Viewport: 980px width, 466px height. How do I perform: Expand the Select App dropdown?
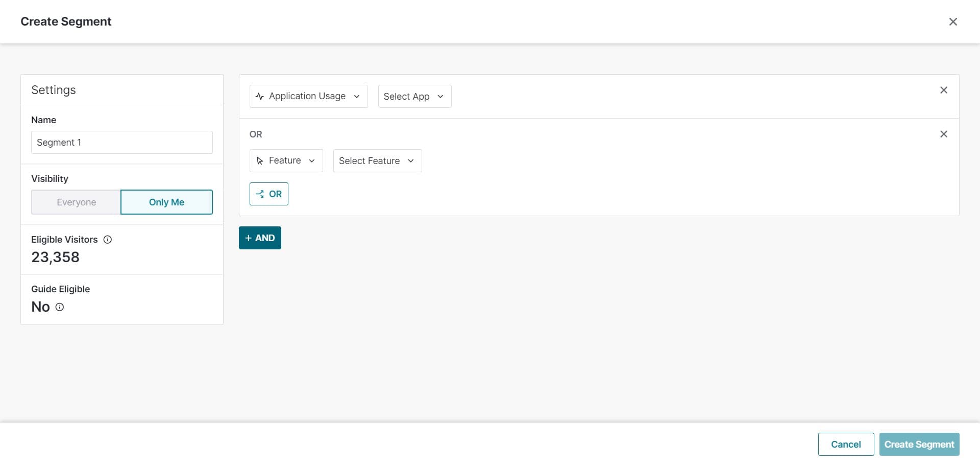pos(414,97)
